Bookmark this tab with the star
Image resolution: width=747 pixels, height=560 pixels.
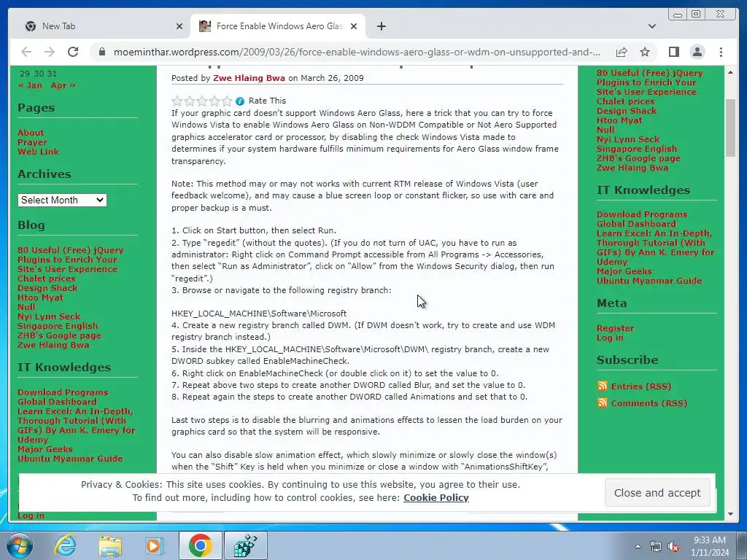coord(645,52)
